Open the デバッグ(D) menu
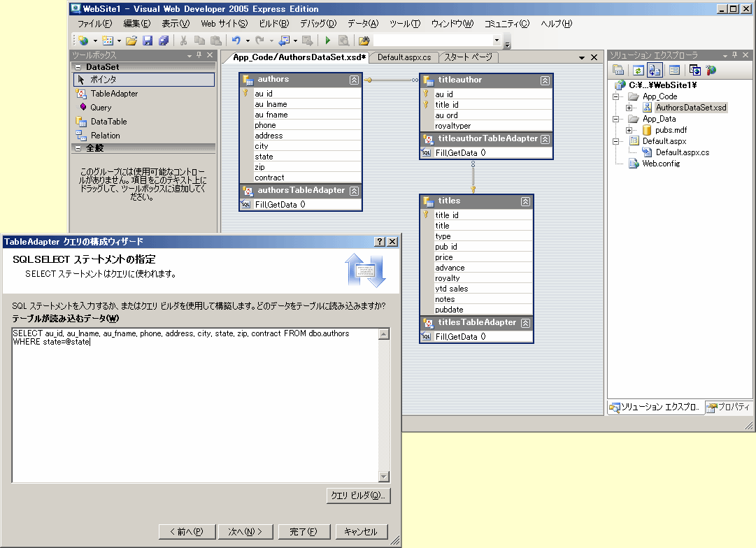 [x=318, y=24]
